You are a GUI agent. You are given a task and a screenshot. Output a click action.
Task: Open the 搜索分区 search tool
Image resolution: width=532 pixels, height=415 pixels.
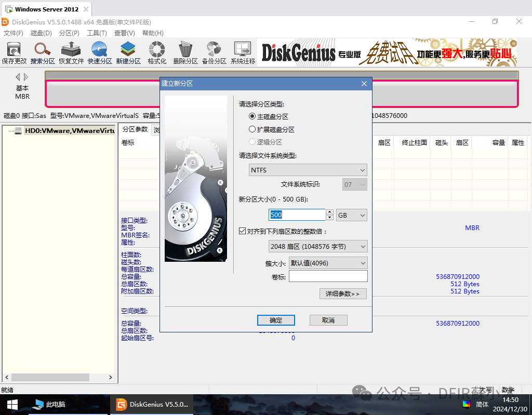point(43,53)
